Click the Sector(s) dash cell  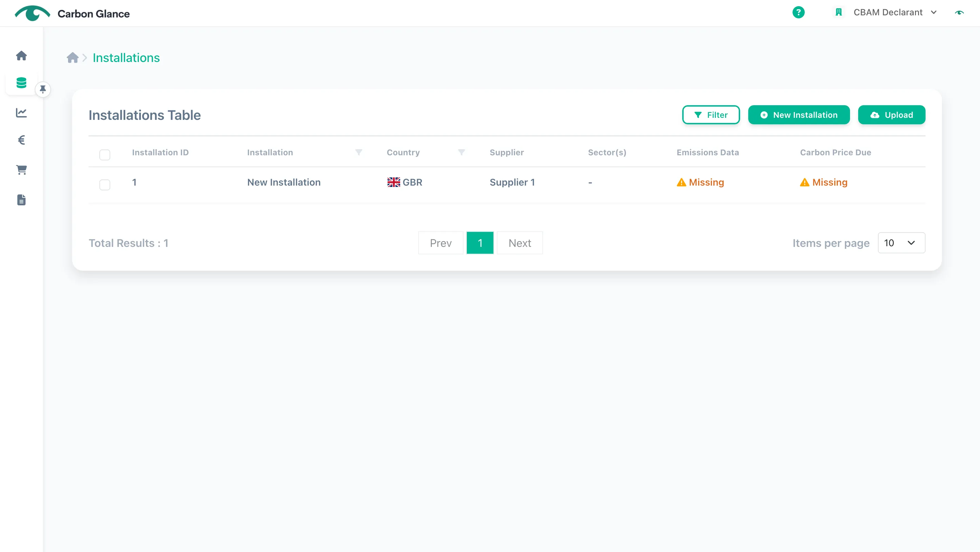coord(590,183)
